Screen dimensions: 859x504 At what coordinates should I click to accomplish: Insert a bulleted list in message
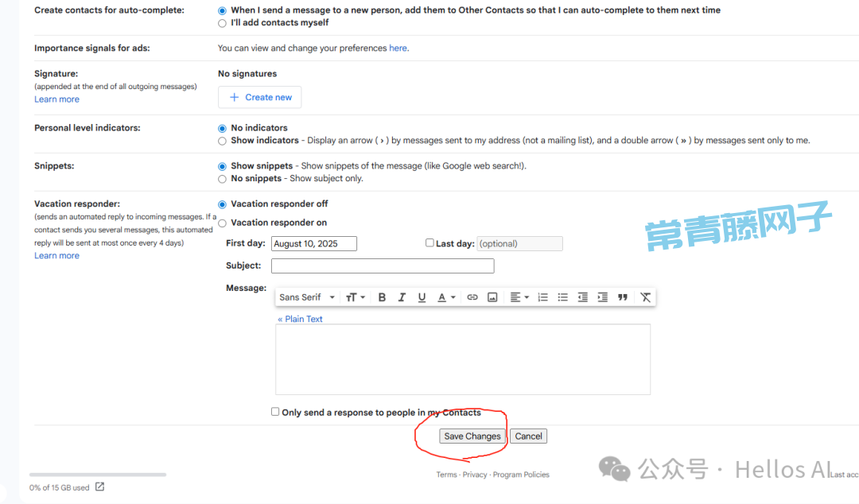pos(563,297)
